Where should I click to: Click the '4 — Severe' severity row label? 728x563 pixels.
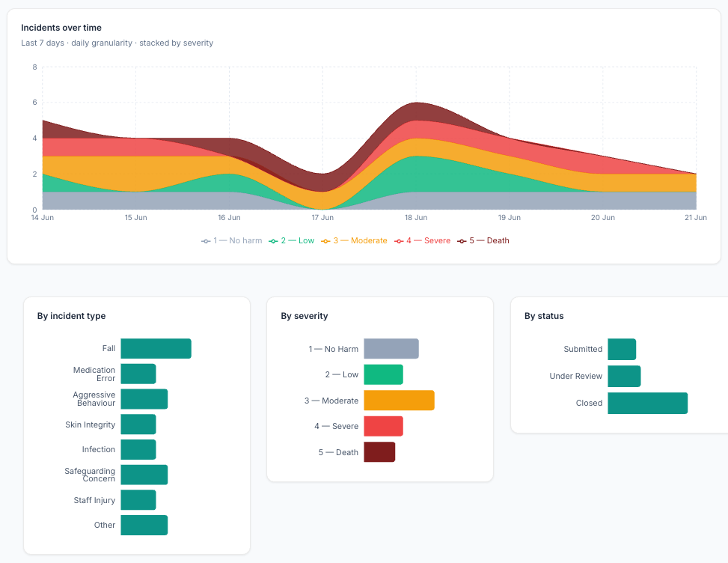(x=336, y=426)
